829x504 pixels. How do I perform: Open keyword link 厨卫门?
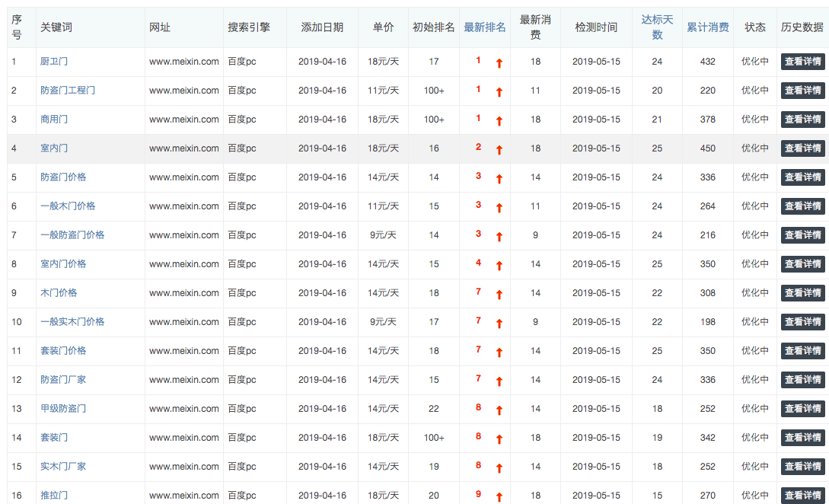coord(54,62)
